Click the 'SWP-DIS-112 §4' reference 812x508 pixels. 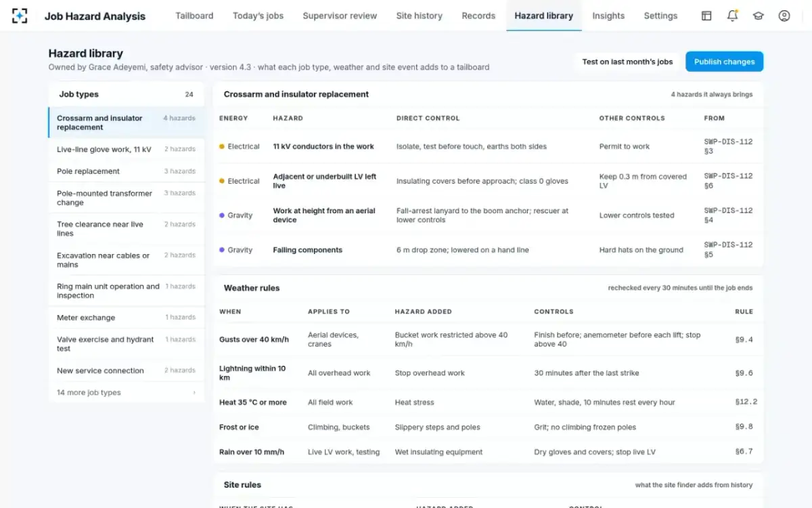(x=728, y=215)
